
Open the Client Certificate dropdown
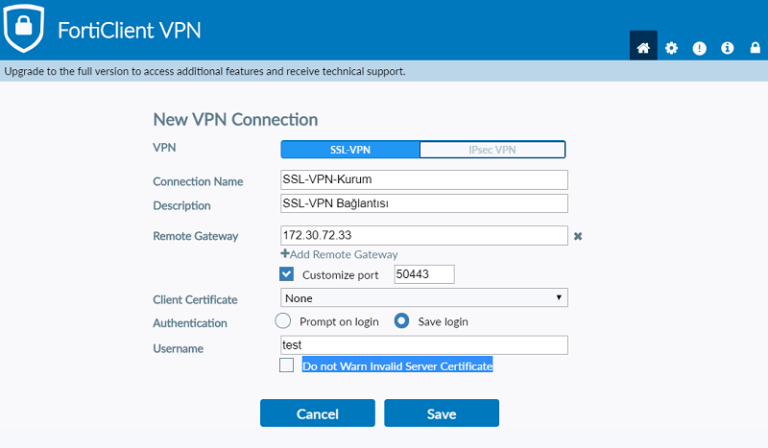point(424,298)
